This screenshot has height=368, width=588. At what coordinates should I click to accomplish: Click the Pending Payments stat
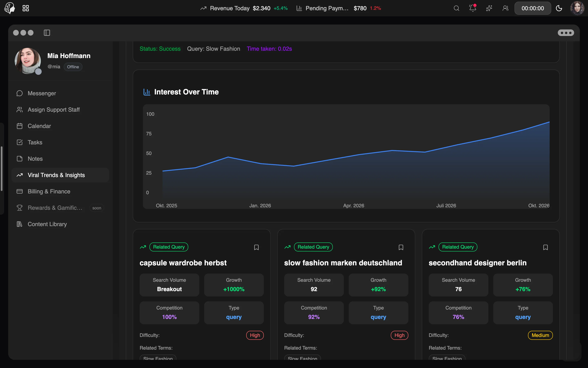click(x=339, y=8)
